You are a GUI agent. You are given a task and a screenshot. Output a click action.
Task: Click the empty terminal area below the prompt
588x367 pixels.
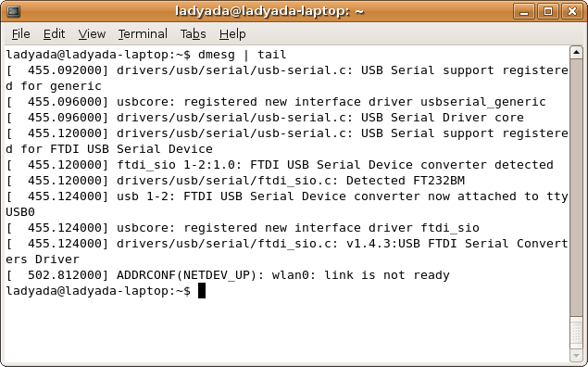point(287,330)
